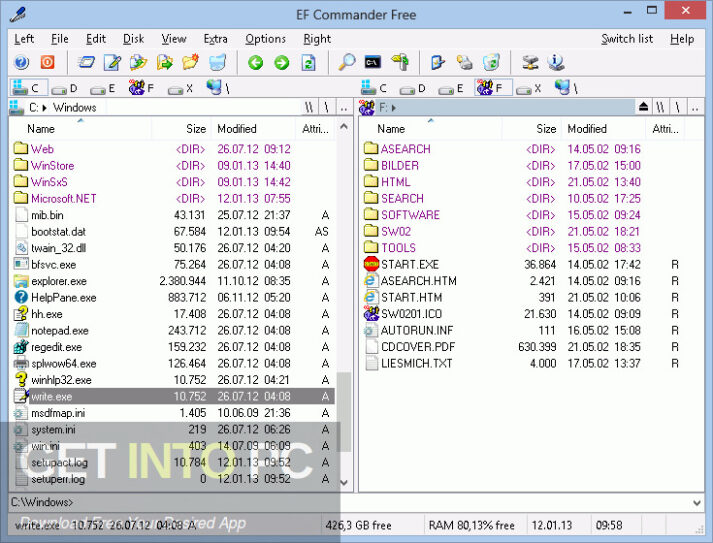Viewport: 713px width, 543px height.
Task: Sort left panel by Name column
Action: pos(80,129)
